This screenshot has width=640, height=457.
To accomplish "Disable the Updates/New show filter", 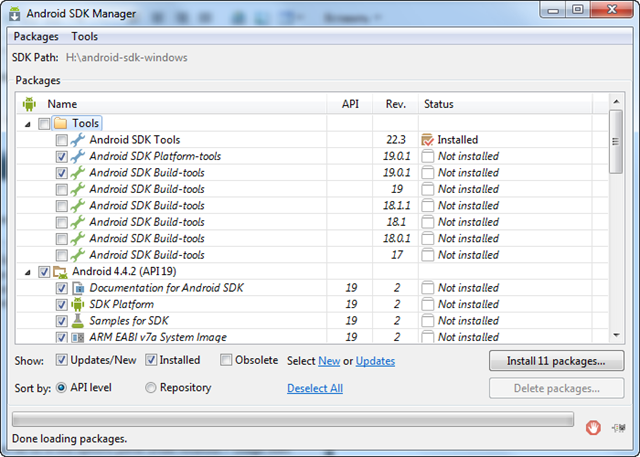I will tap(61, 360).
